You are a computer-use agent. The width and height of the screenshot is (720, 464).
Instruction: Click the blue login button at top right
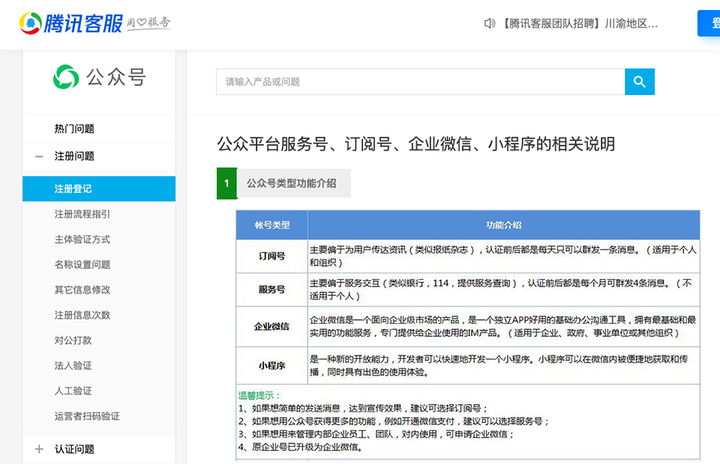(709, 23)
